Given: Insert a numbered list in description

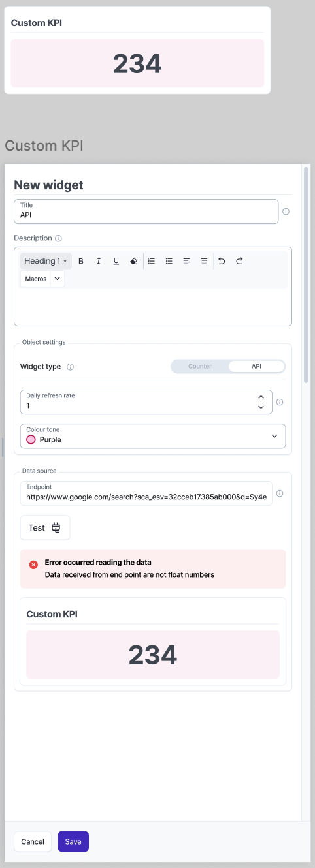Looking at the screenshot, I should click(x=152, y=261).
